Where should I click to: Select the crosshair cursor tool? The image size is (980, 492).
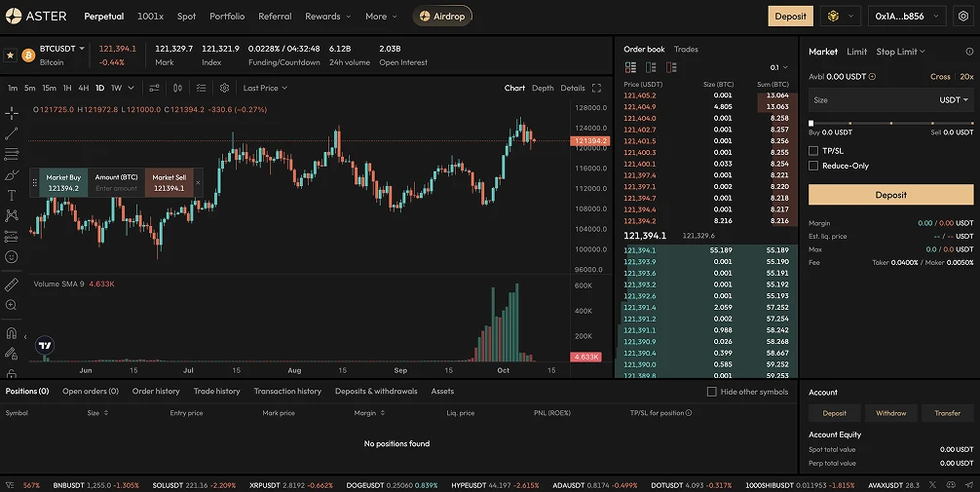tap(12, 113)
